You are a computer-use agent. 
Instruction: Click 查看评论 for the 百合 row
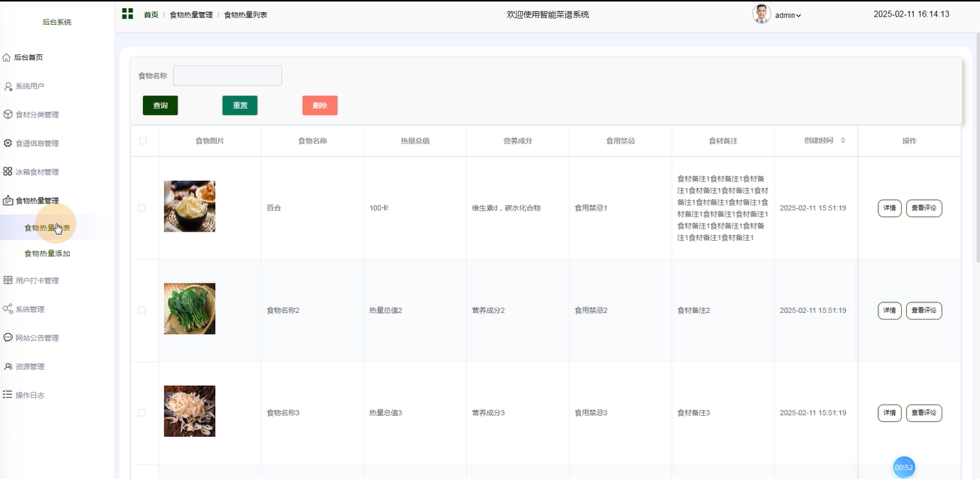[924, 208]
